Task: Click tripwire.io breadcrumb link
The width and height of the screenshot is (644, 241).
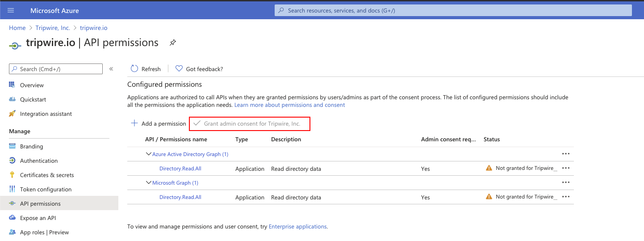Action: [94, 28]
